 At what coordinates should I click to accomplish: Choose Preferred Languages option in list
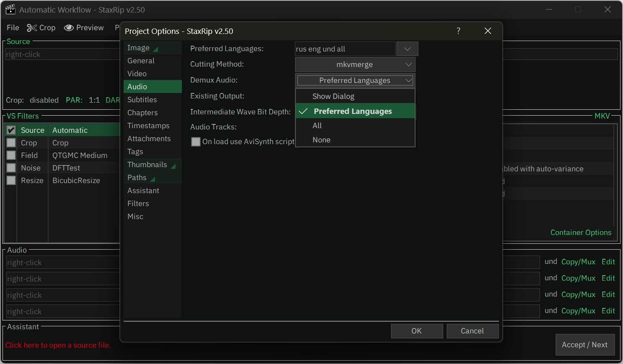[355, 111]
